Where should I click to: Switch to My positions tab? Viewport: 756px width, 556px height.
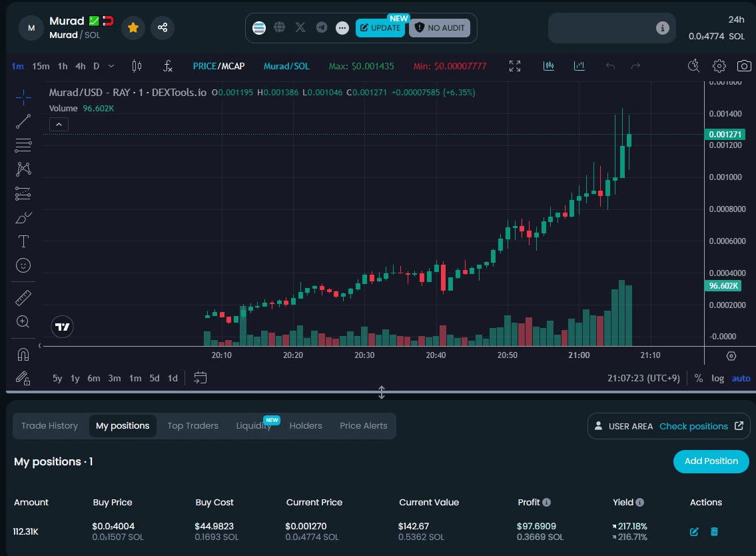pos(123,426)
